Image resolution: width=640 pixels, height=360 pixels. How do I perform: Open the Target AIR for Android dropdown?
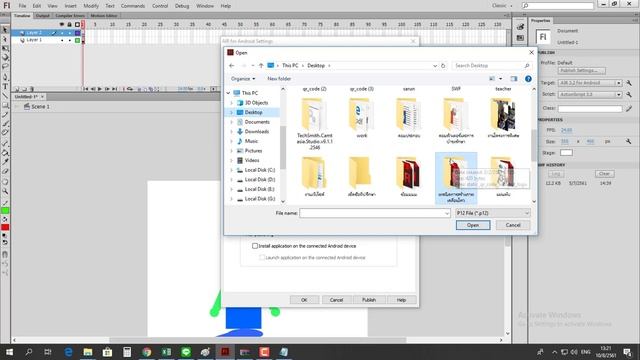click(x=590, y=83)
